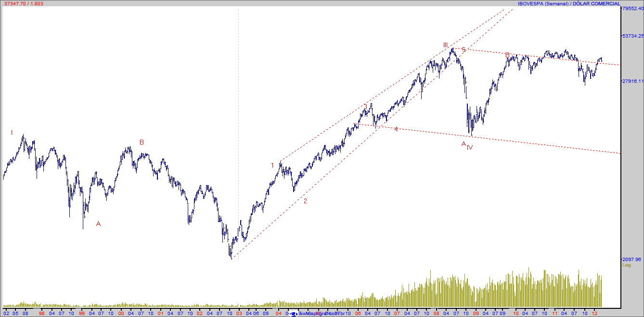
Task: Click wave label 4 on the channel line
Action: [x=396, y=129]
